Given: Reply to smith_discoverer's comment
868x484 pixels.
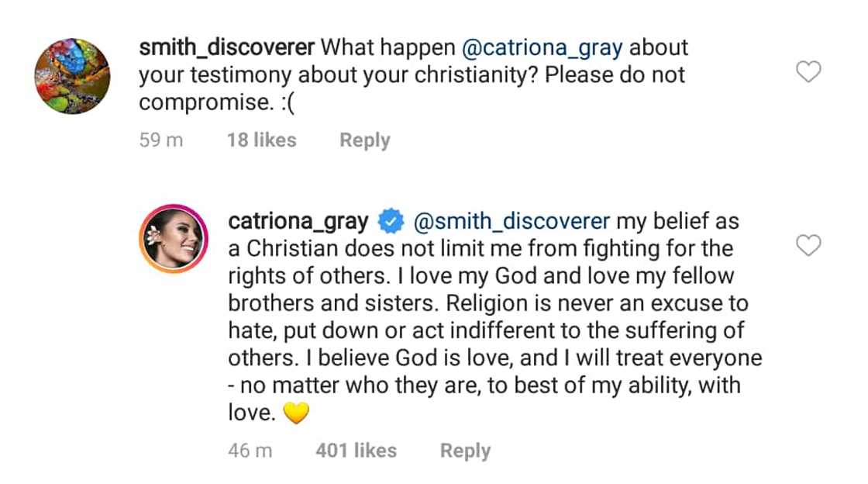Looking at the screenshot, I should [363, 140].
